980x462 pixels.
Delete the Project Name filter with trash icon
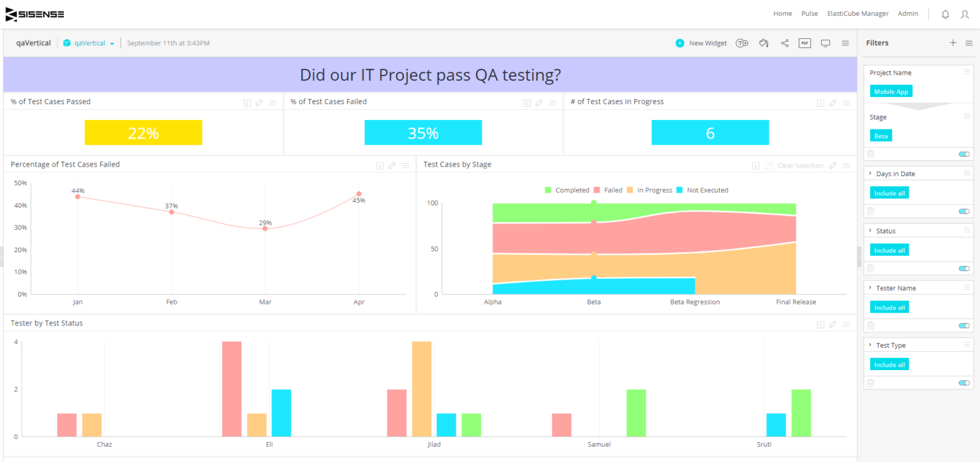click(x=870, y=154)
